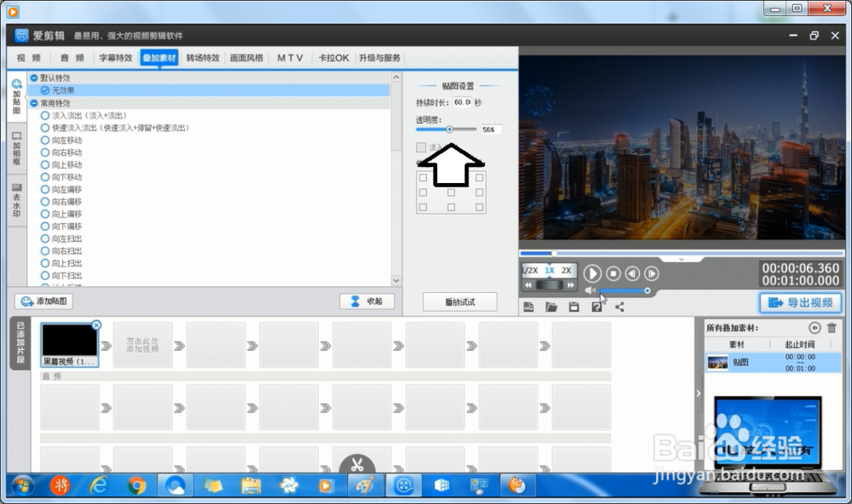Play the preview video

(592, 273)
